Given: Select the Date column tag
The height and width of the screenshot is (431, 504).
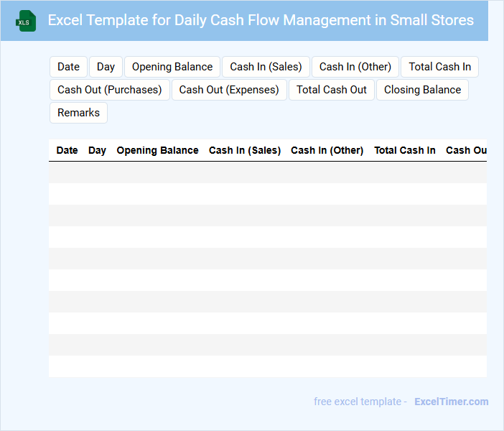Looking at the screenshot, I should [x=68, y=67].
